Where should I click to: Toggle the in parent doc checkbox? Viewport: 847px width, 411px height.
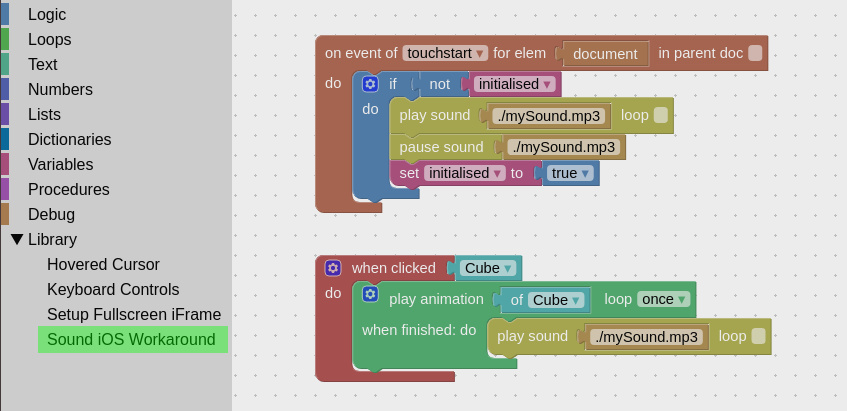tap(755, 53)
